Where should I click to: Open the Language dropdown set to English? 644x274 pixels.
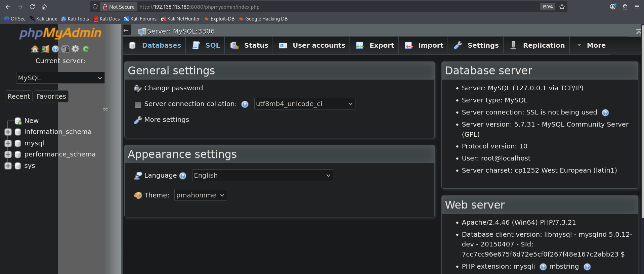pos(262,175)
